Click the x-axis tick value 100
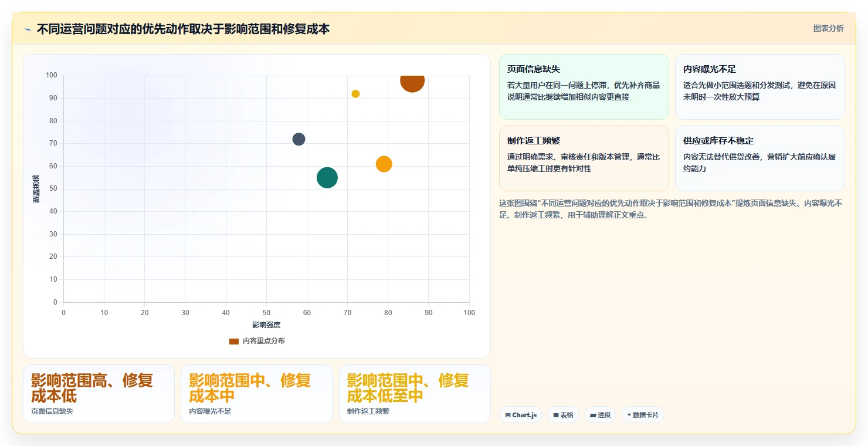The image size is (868, 446). [x=469, y=313]
